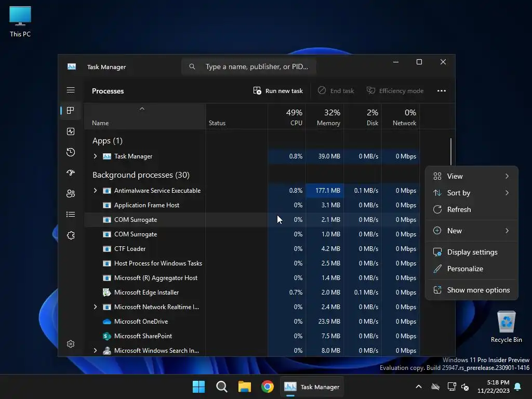Launch Google Chrome from the taskbar
The width and height of the screenshot is (532, 399).
pos(268,387)
